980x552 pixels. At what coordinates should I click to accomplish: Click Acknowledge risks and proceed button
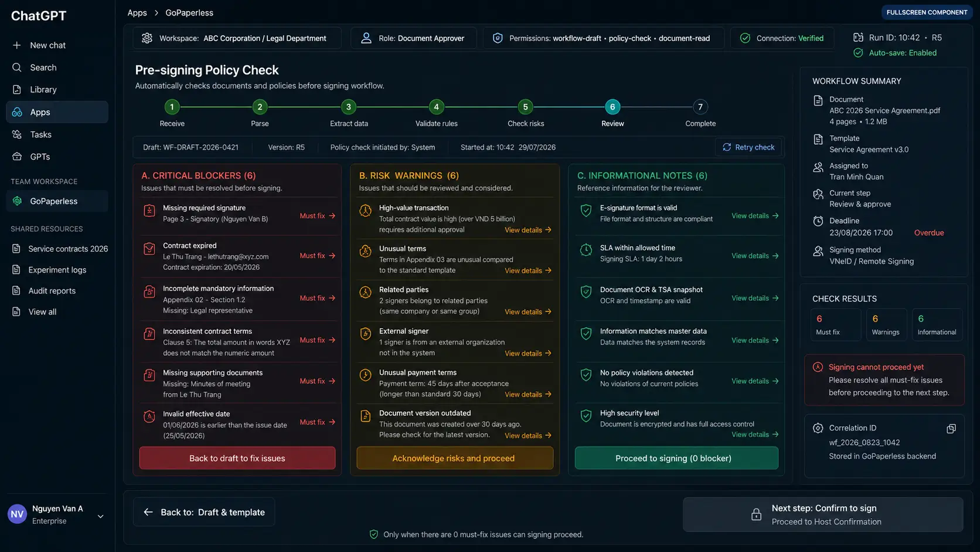[x=455, y=458]
